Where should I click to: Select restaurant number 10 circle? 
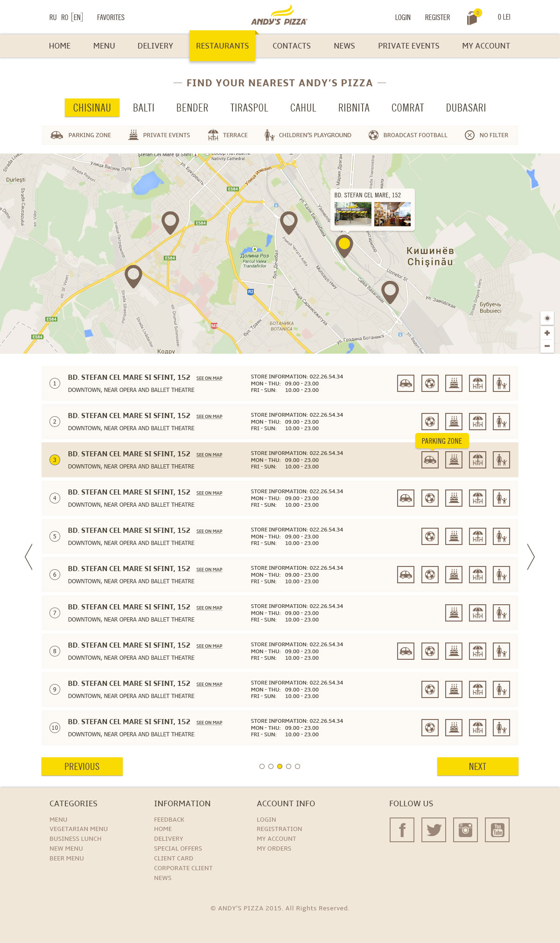(55, 728)
